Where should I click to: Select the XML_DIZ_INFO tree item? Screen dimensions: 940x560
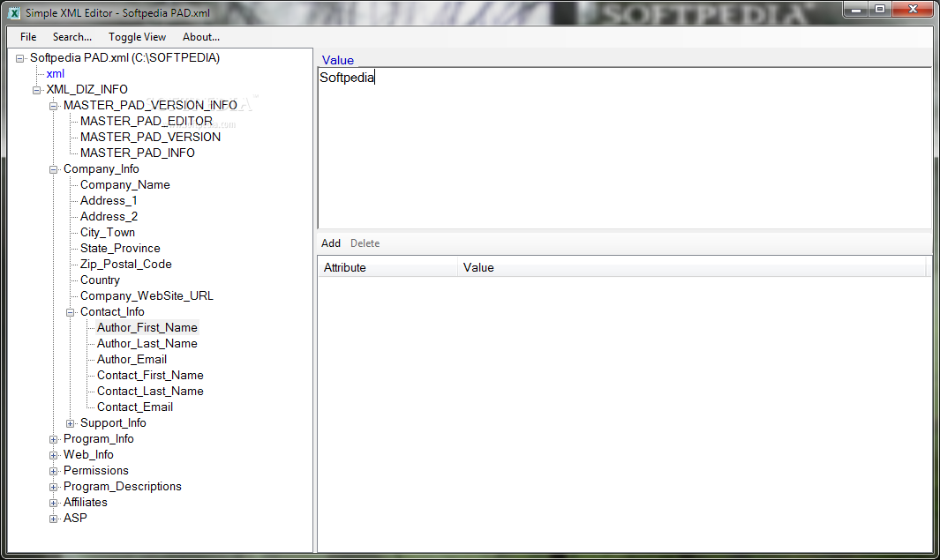click(x=86, y=89)
